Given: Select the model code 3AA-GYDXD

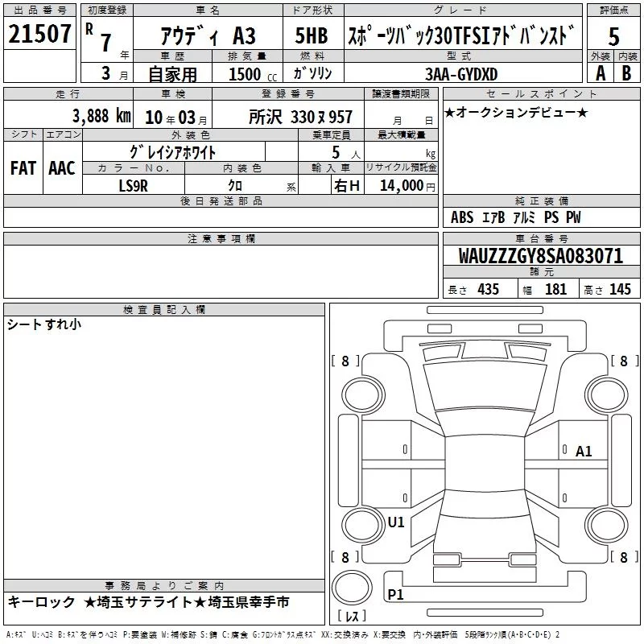Looking at the screenshot, I should (461, 74).
